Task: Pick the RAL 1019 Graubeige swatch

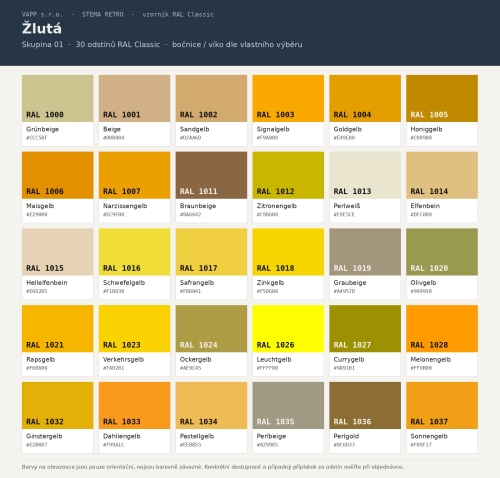Action: click(x=365, y=264)
